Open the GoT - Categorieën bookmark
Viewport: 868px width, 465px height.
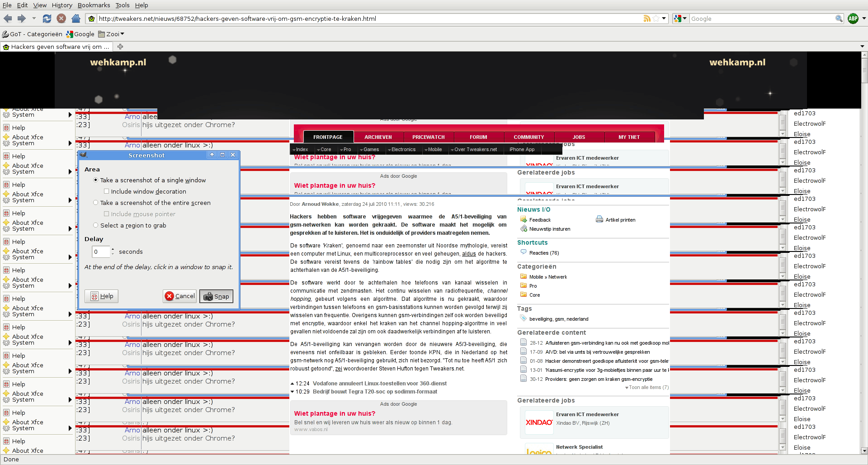coord(33,34)
